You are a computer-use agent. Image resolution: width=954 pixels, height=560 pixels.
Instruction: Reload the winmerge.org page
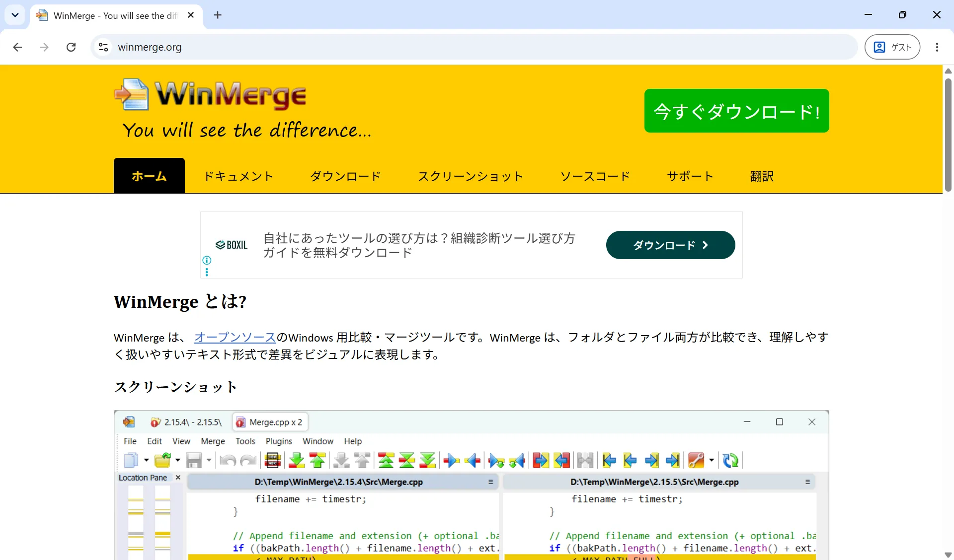click(71, 47)
